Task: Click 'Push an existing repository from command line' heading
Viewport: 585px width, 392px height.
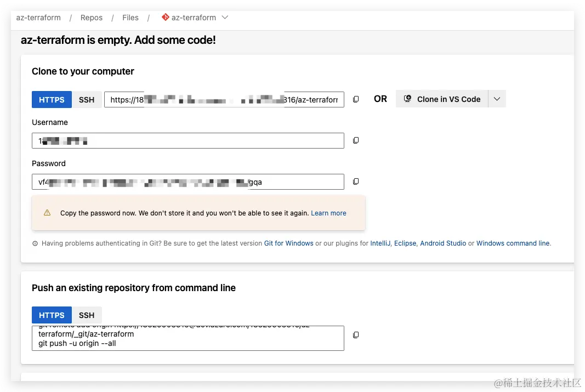Action: pos(134,288)
